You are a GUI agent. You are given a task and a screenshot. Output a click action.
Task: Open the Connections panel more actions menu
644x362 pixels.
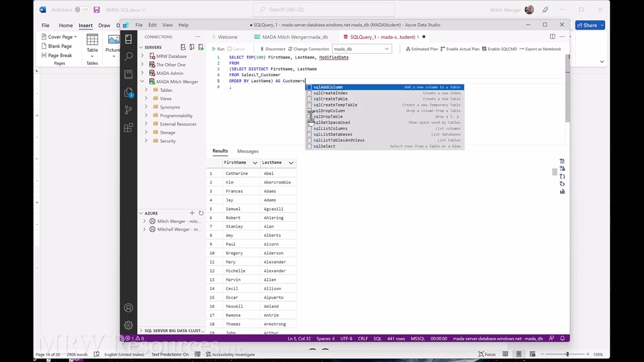pos(198,37)
